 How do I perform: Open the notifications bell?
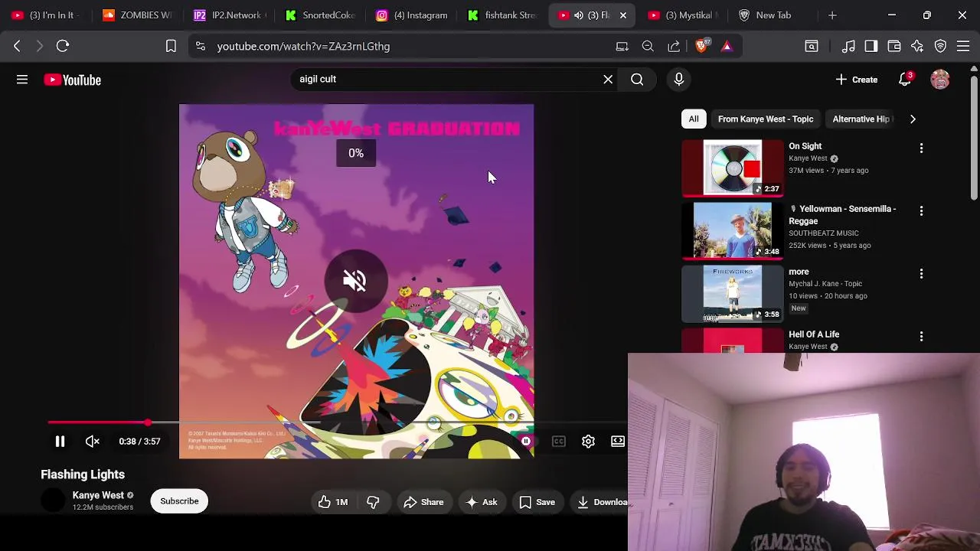pos(905,80)
